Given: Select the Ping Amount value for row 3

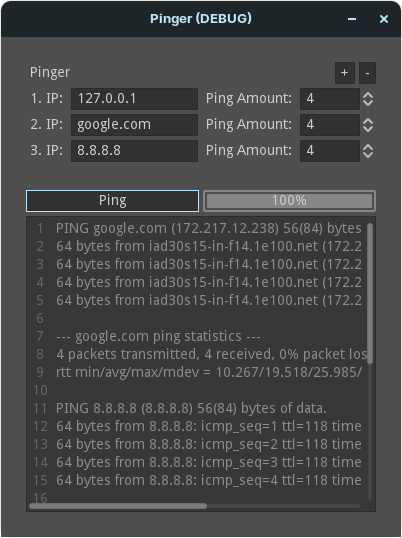Looking at the screenshot, I should point(330,151).
